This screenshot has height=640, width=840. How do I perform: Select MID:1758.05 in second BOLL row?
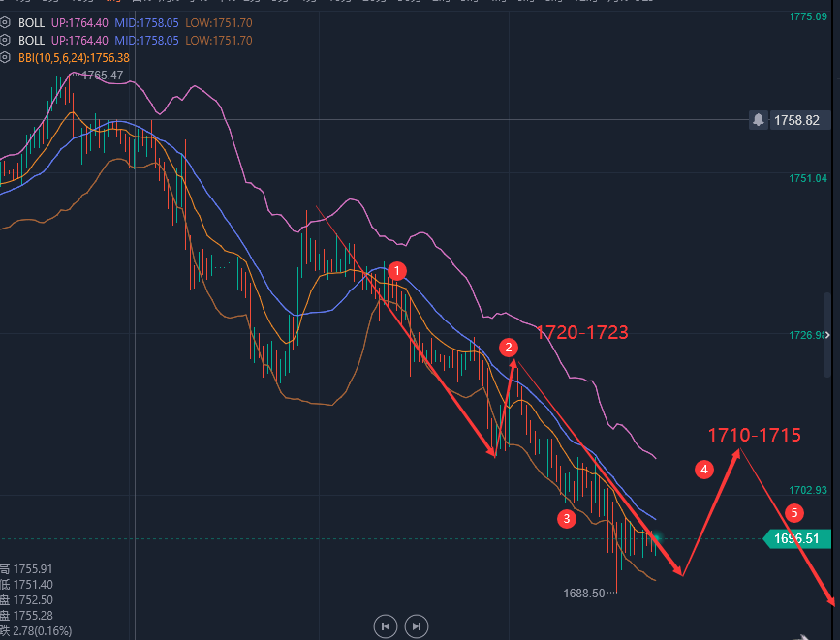[x=146, y=40]
